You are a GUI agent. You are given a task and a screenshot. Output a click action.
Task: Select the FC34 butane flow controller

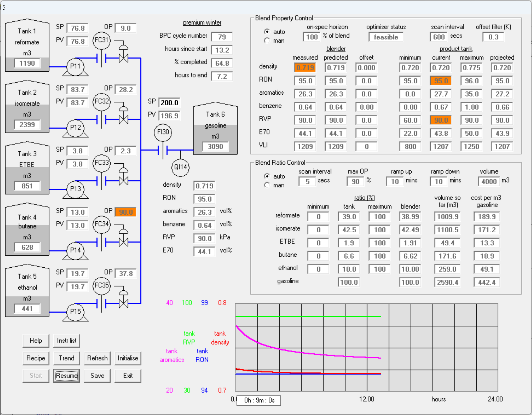(102, 224)
